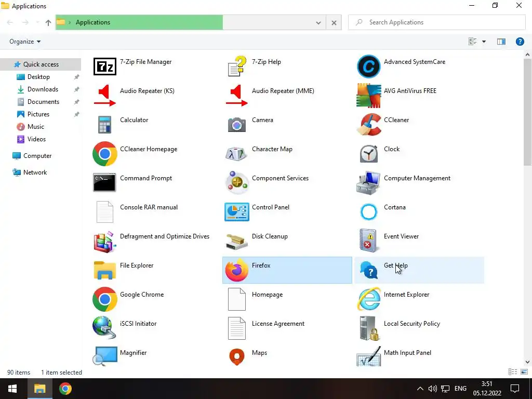Viewport: 532px width, 399px height.
Task: Select the Event Viewer icon
Action: click(x=369, y=241)
